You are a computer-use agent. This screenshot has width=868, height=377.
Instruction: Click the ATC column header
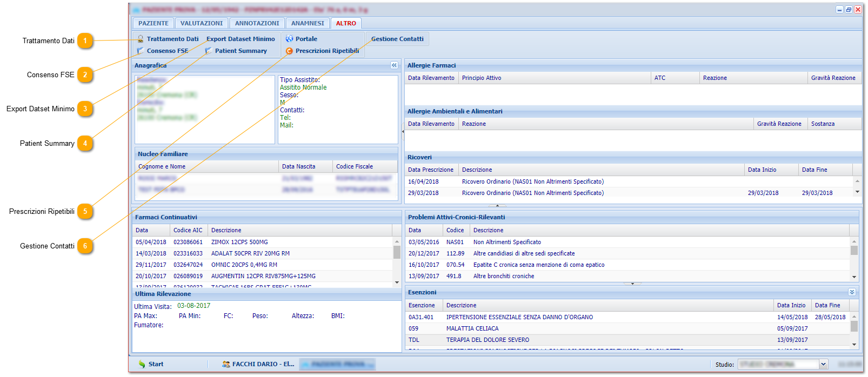pyautogui.click(x=675, y=78)
